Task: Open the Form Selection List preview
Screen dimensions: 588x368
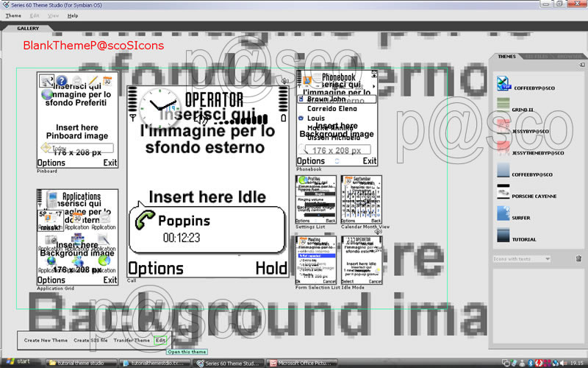Action: (x=316, y=260)
